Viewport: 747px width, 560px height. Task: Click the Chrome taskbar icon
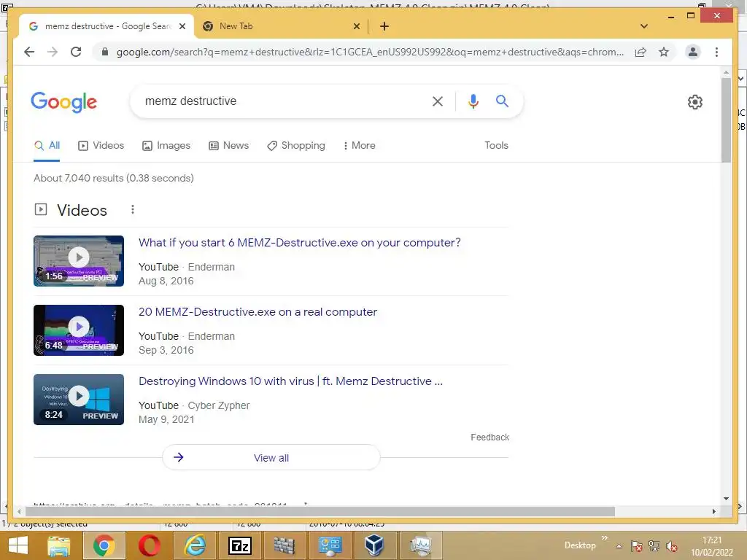[x=104, y=545]
